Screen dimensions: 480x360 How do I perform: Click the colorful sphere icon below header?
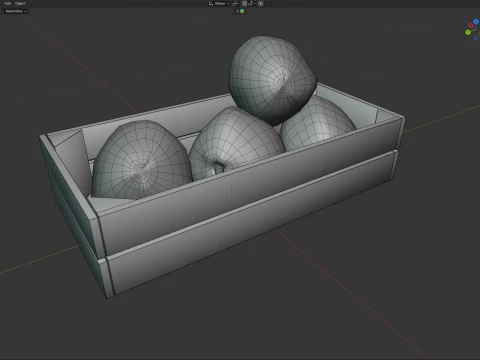click(242, 11)
